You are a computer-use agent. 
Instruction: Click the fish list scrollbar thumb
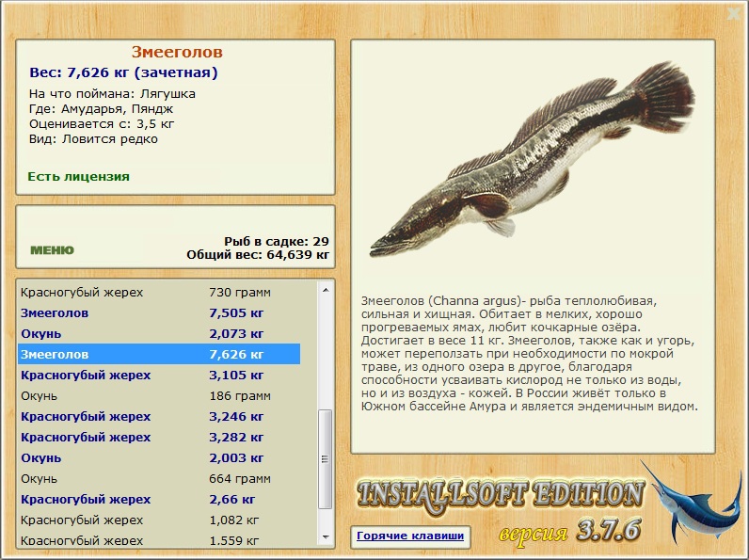coord(326,459)
